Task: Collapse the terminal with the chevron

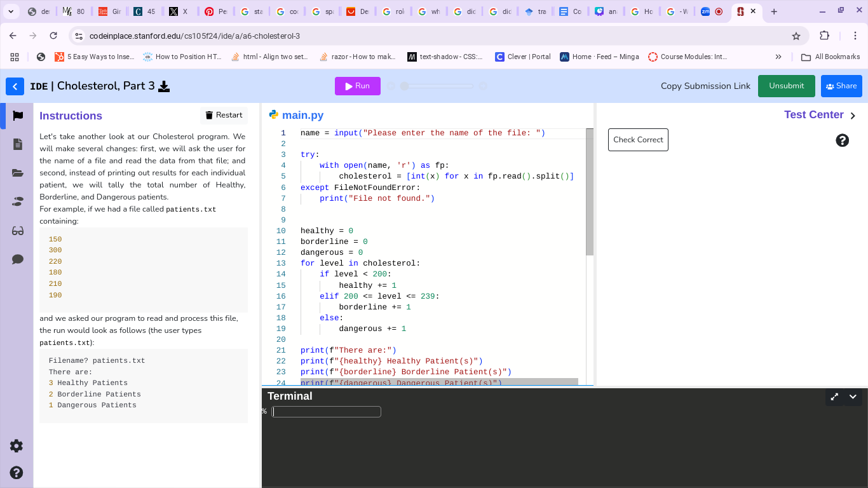Action: point(853,396)
